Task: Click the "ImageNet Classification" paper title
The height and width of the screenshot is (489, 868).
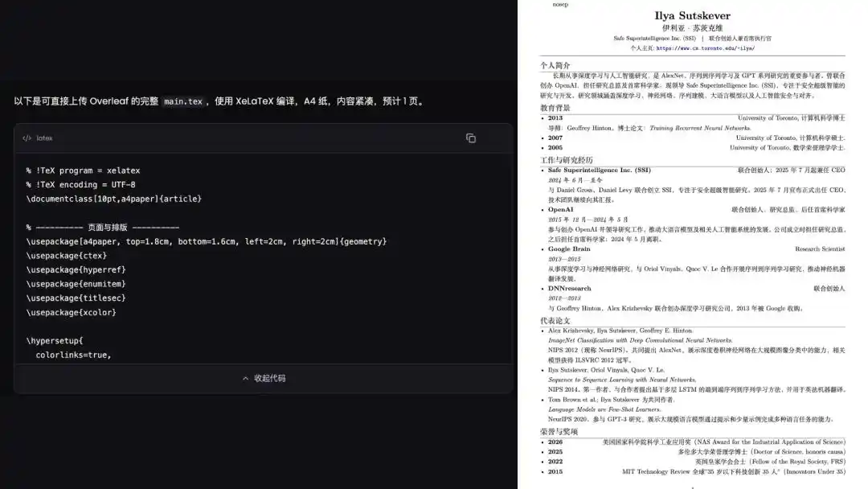Action: point(640,340)
